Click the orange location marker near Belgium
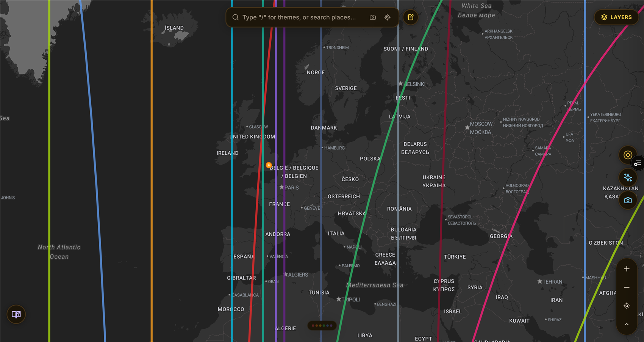Image resolution: width=644 pixels, height=342 pixels. (x=269, y=165)
